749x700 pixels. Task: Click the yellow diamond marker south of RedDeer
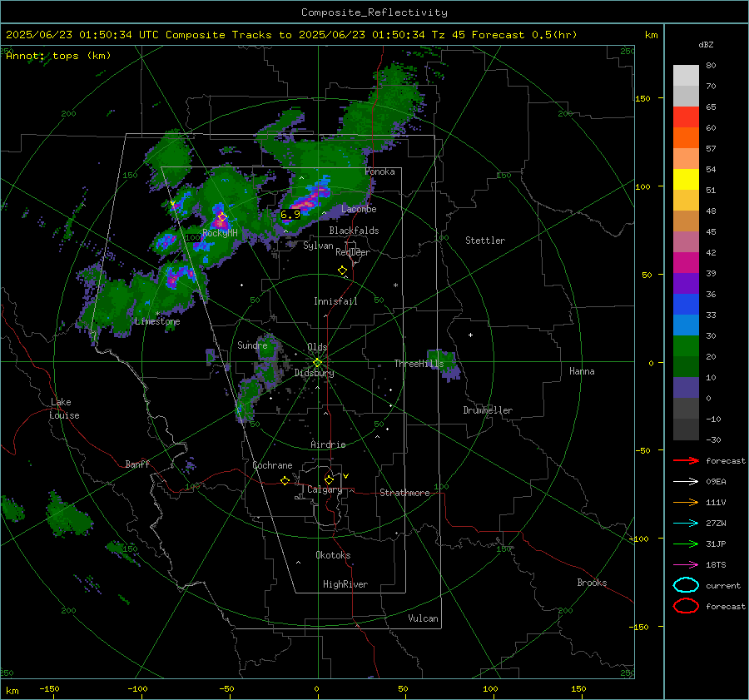(x=343, y=271)
